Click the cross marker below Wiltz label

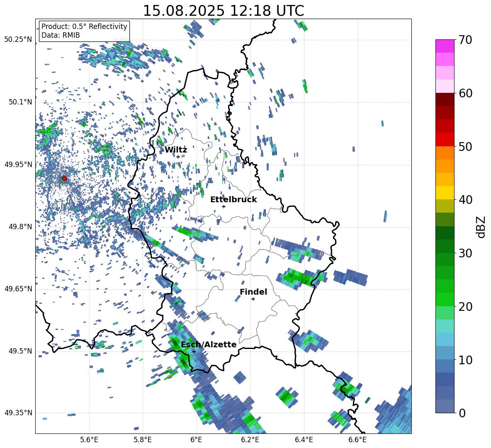click(178, 157)
